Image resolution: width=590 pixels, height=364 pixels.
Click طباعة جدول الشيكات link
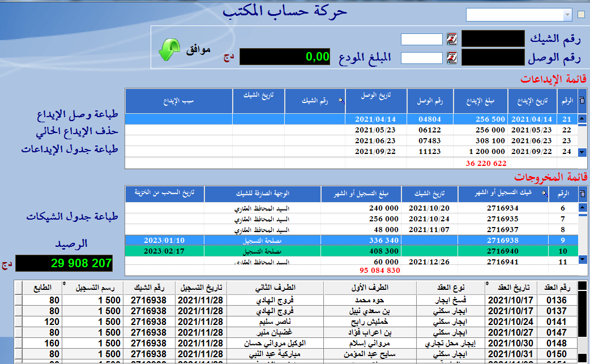[x=72, y=217]
